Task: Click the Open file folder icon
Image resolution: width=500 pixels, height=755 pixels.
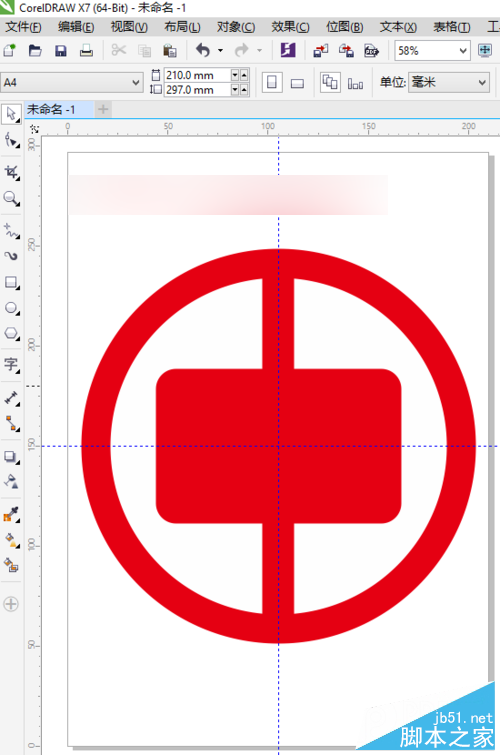Action: 35,50
